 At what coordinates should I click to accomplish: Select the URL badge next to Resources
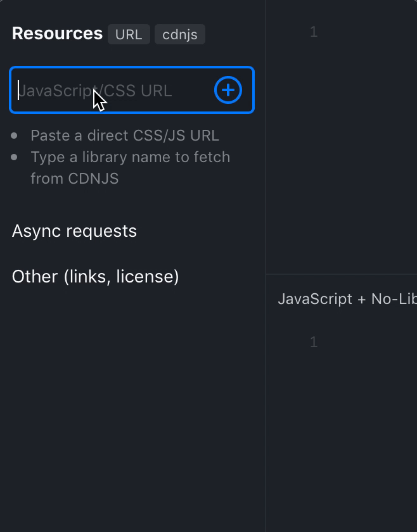point(129,34)
